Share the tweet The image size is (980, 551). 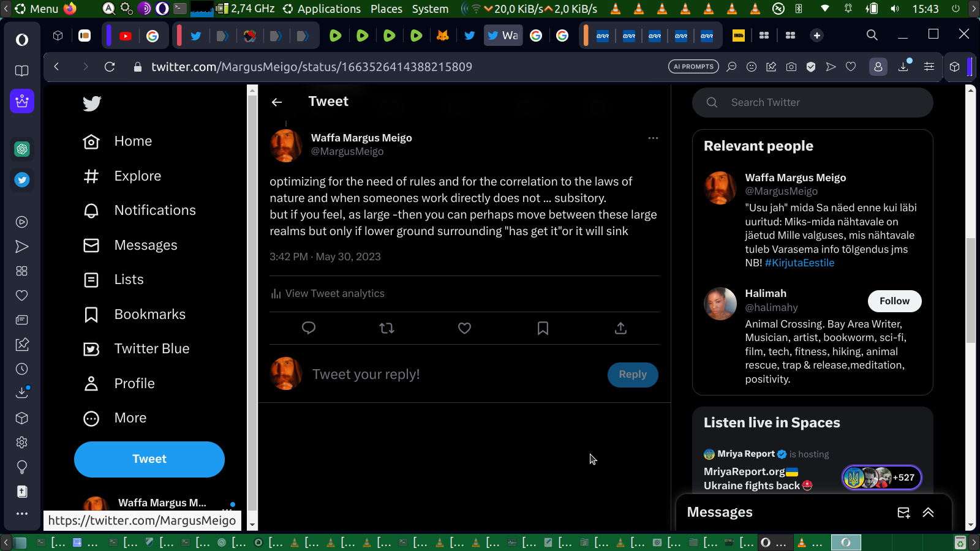click(x=620, y=328)
